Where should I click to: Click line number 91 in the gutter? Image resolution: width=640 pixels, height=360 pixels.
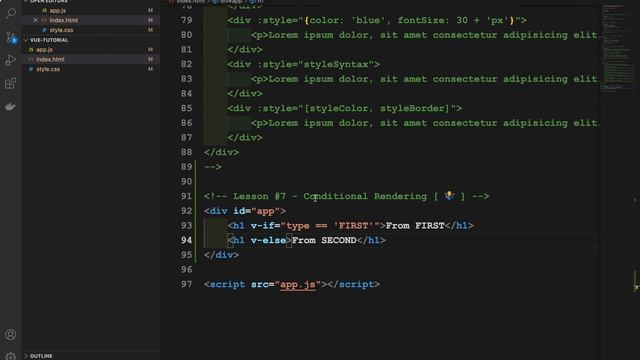186,196
